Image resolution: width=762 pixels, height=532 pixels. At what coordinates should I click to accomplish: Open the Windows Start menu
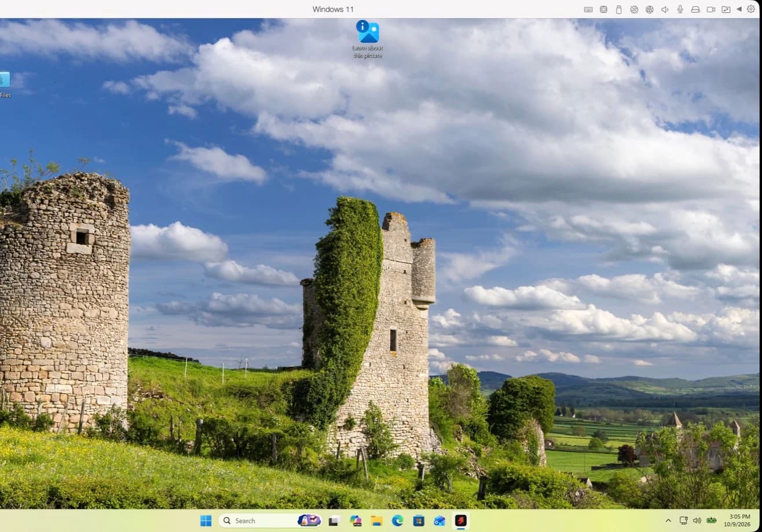(206, 520)
